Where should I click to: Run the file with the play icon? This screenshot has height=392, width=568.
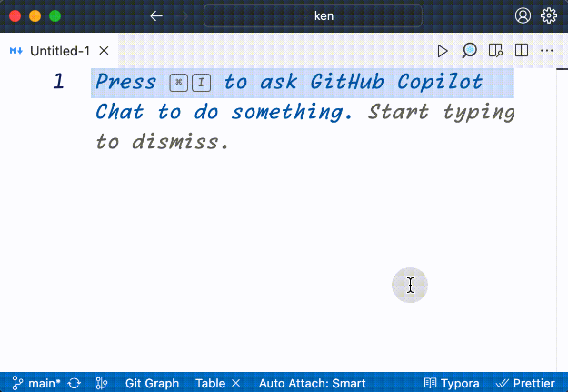pyautogui.click(x=442, y=51)
